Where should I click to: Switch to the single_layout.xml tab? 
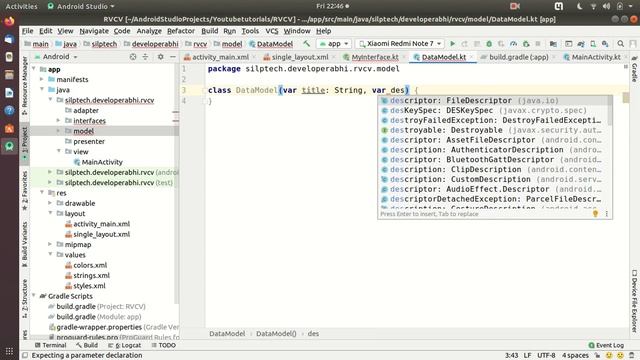(300, 57)
